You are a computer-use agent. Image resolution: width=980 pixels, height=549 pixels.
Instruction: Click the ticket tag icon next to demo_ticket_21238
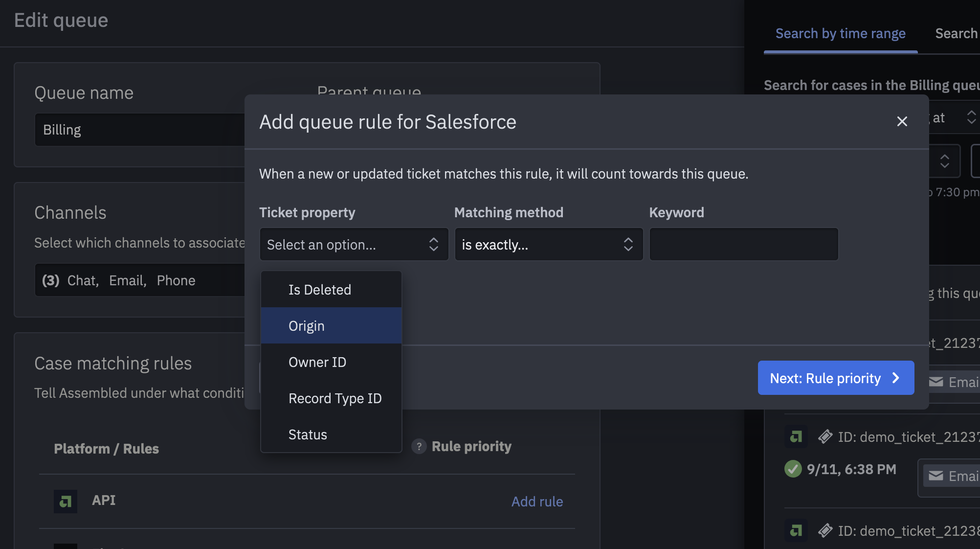826,531
